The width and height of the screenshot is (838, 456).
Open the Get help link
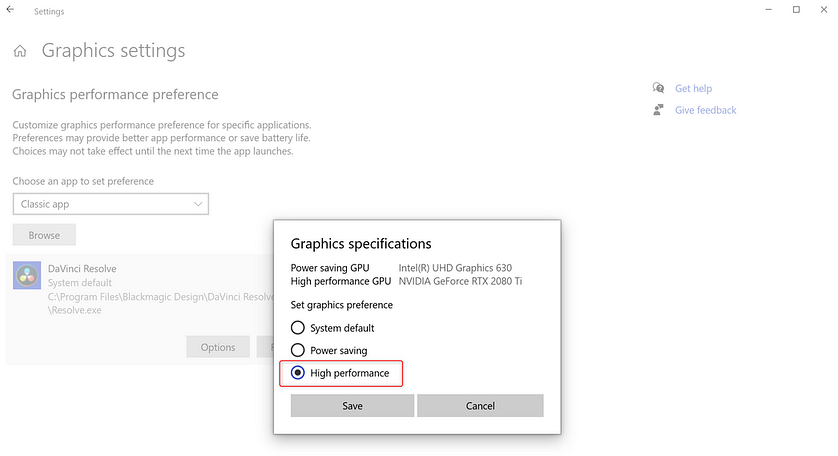coord(693,88)
